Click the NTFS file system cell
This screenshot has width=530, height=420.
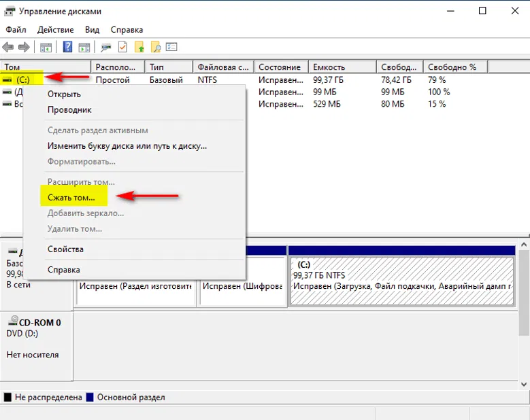click(208, 80)
